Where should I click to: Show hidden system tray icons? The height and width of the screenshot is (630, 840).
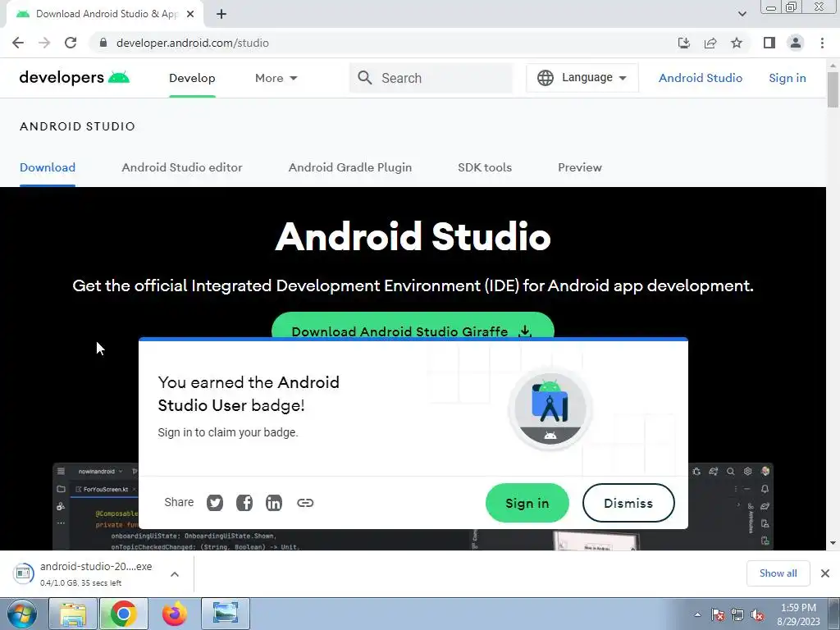[697, 614]
